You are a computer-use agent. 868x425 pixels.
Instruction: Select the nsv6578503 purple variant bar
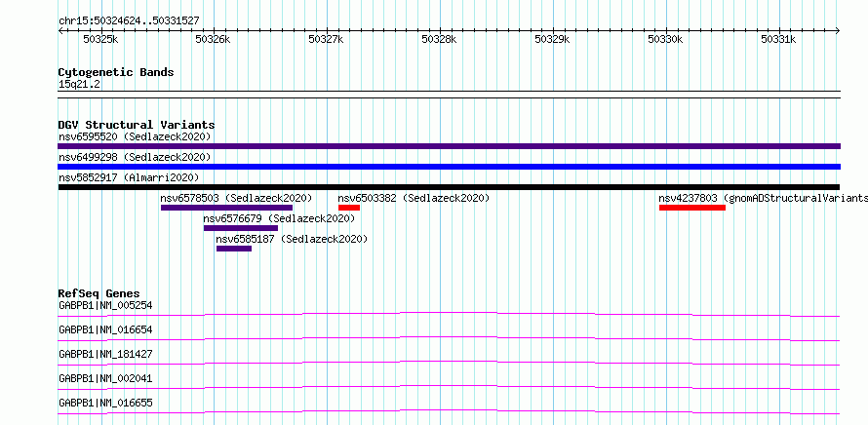click(226, 208)
